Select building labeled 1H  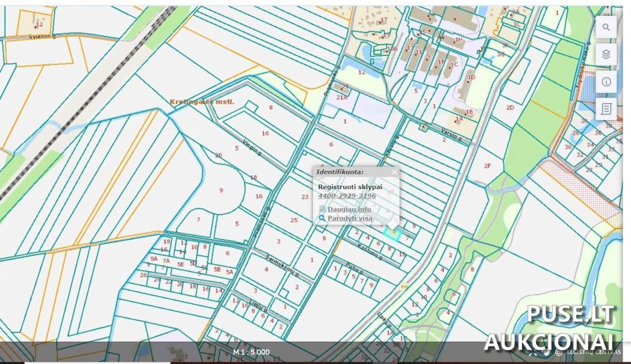point(458,40)
